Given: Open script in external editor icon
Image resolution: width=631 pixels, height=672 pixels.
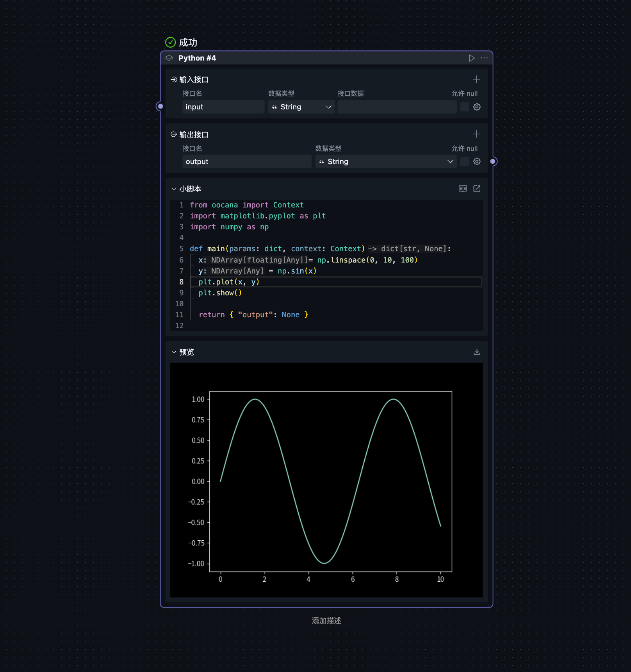Looking at the screenshot, I should click(x=477, y=189).
